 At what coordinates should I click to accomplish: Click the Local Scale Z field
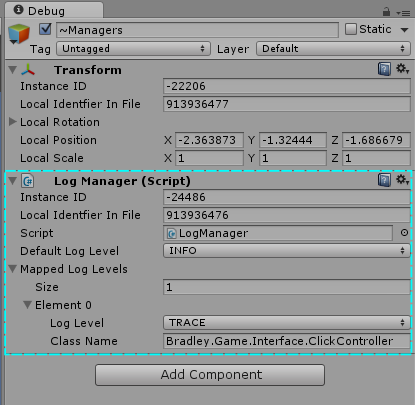(x=376, y=158)
